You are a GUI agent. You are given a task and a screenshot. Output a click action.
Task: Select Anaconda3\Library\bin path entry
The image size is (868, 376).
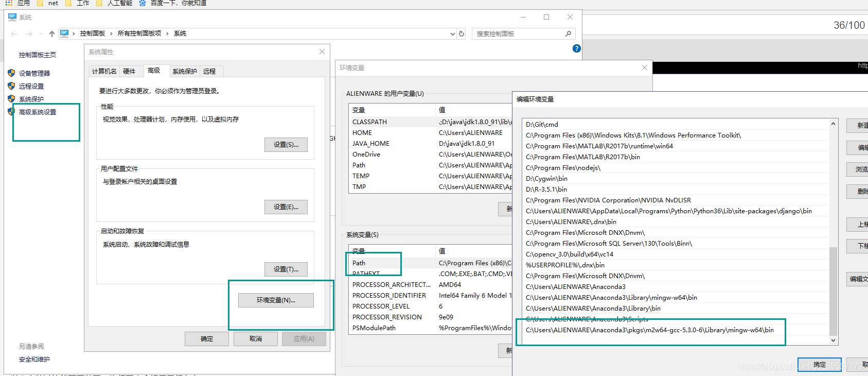(676, 309)
